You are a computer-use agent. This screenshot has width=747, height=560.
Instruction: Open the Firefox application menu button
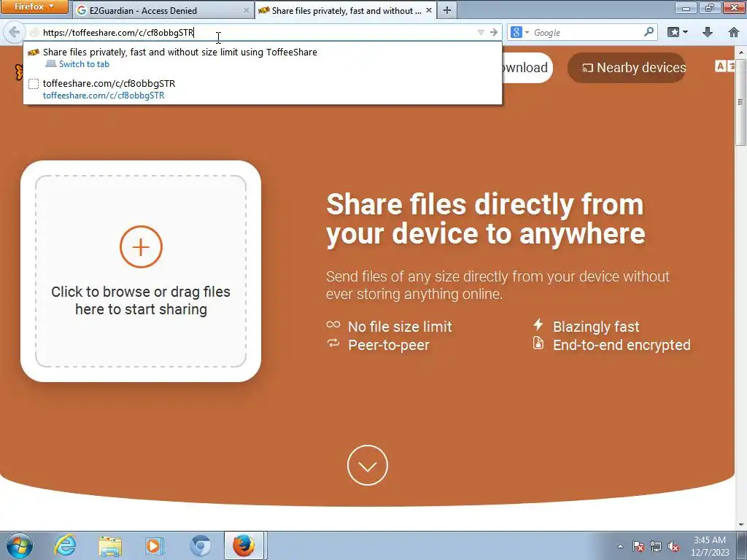(x=34, y=7)
